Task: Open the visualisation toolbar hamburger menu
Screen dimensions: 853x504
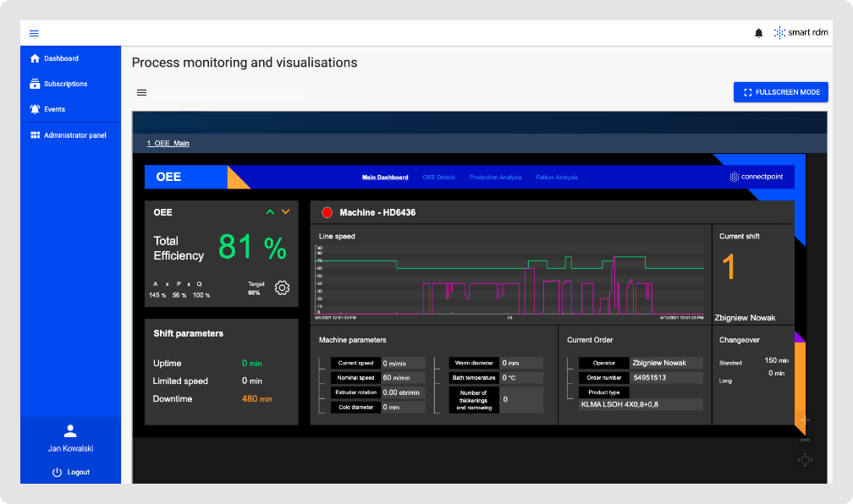Action: 141,92
